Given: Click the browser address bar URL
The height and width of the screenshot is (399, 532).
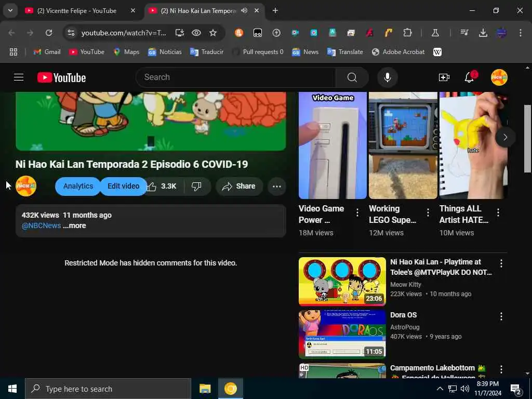Looking at the screenshot, I should (124, 33).
